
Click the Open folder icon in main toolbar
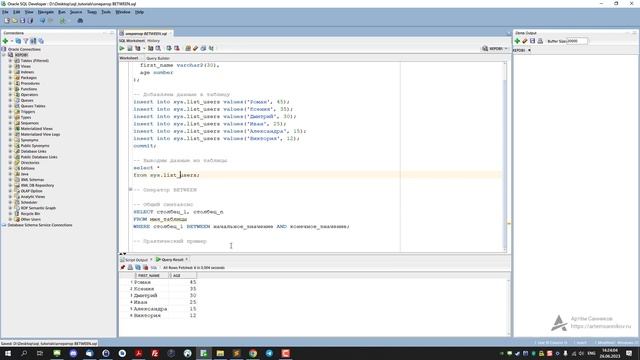[x=15, y=20]
